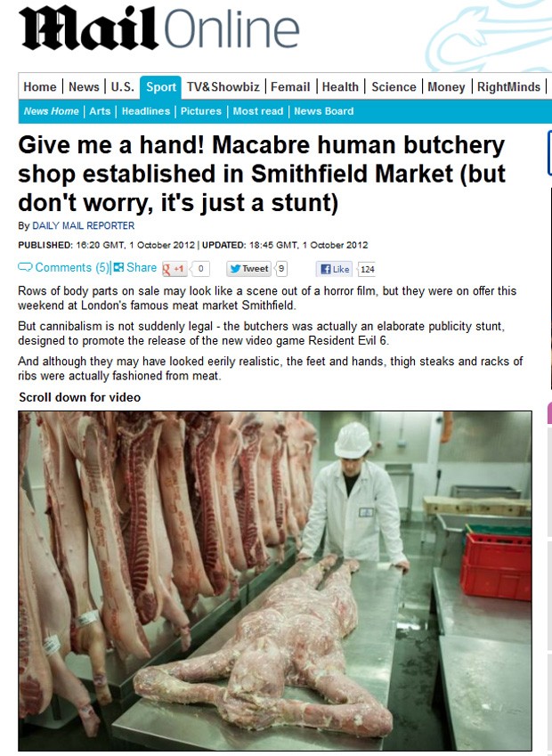Image resolution: width=552 pixels, height=756 pixels.
Task: Go to the Health section
Action: [x=340, y=86]
